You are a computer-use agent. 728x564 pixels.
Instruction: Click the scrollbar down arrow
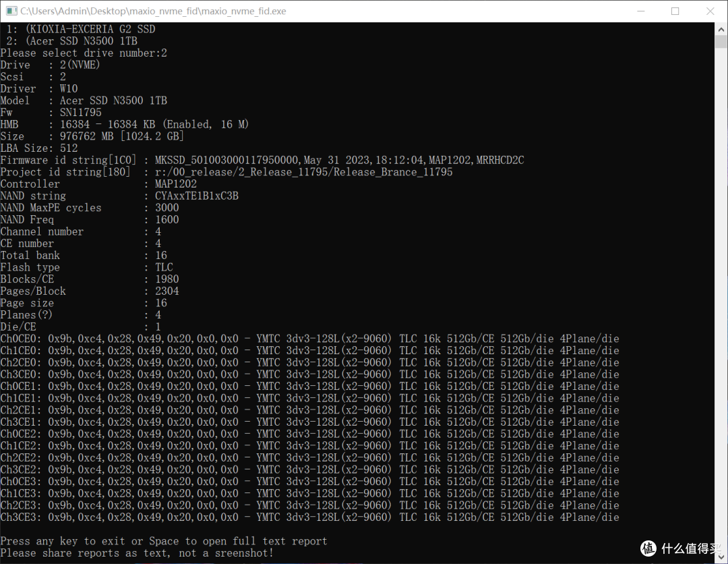click(x=721, y=557)
